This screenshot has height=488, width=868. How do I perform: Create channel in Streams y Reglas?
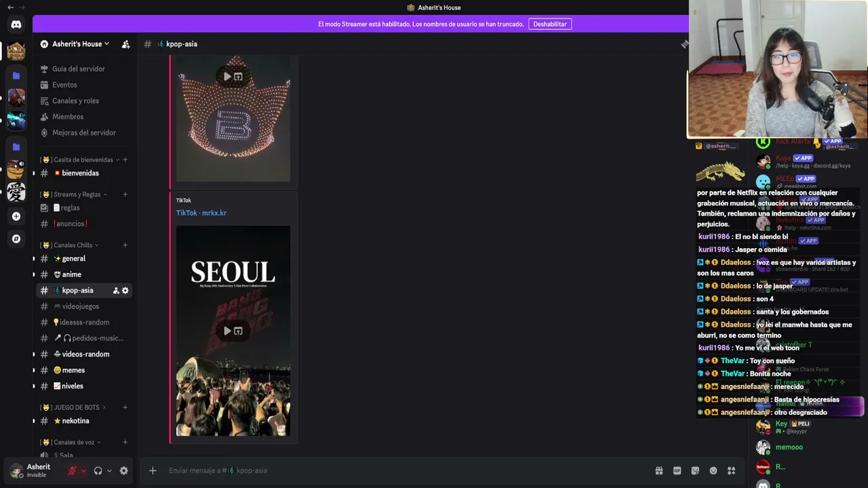coord(125,195)
